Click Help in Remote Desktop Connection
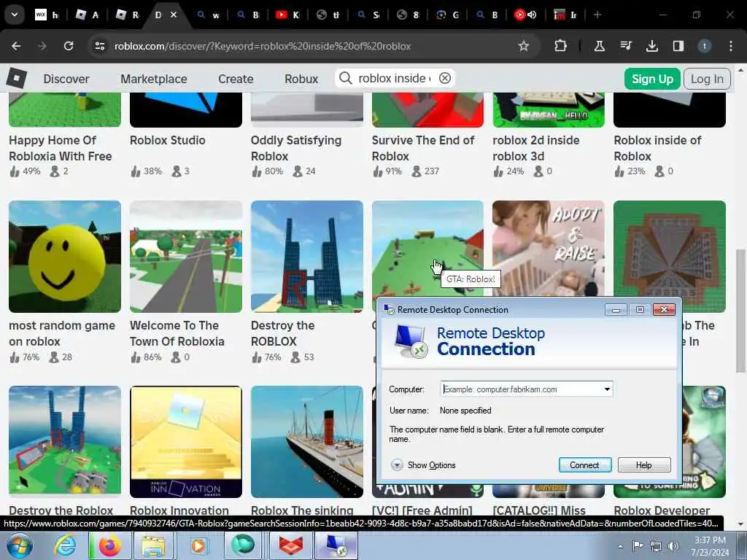747x560 pixels. 643,464
